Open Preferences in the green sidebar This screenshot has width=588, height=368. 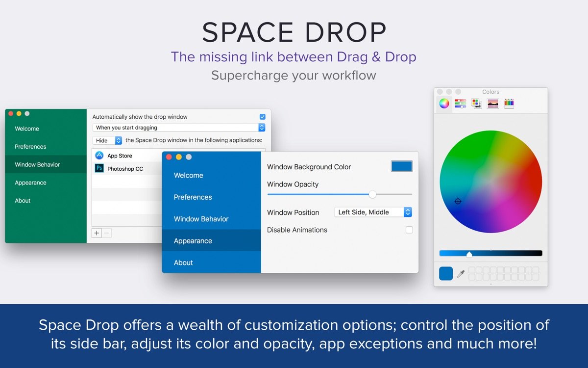[30, 146]
